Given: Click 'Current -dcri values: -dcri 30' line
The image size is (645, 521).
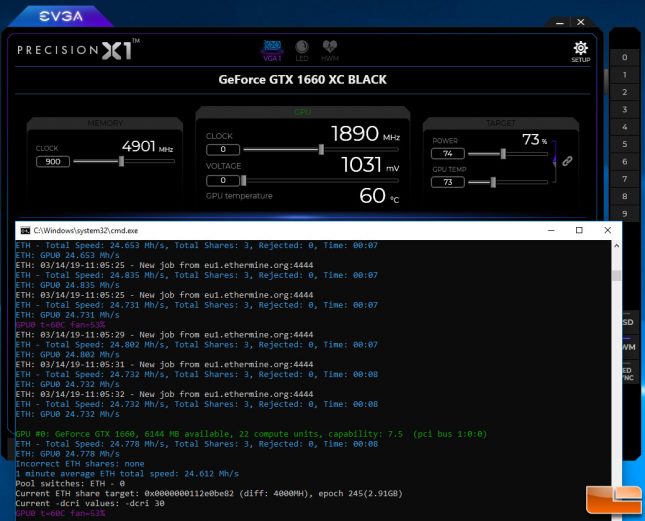Looking at the screenshot, I should point(90,503).
